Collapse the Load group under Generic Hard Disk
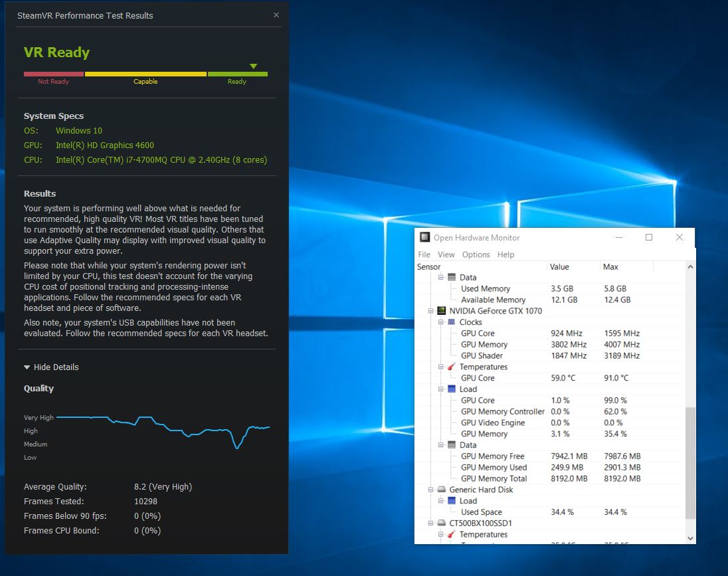Image resolution: width=728 pixels, height=576 pixels. [440, 500]
